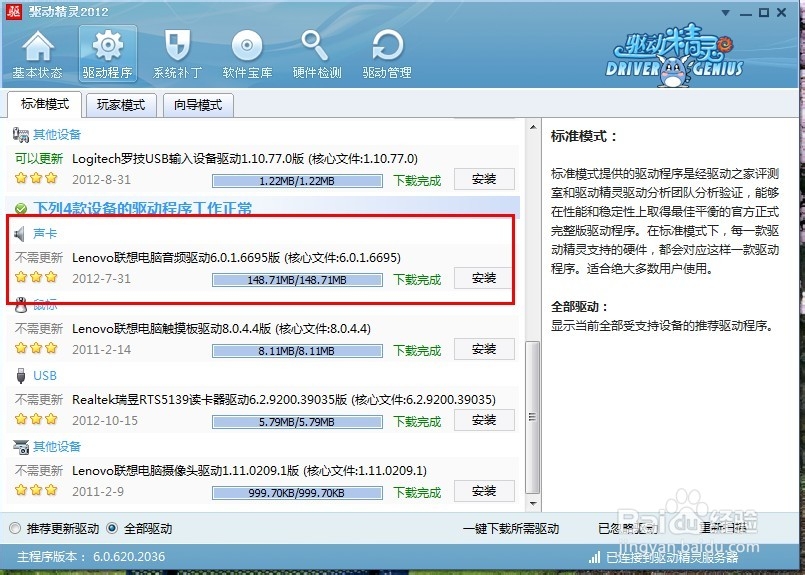Click the star rating of the Logitech driver

36,179
